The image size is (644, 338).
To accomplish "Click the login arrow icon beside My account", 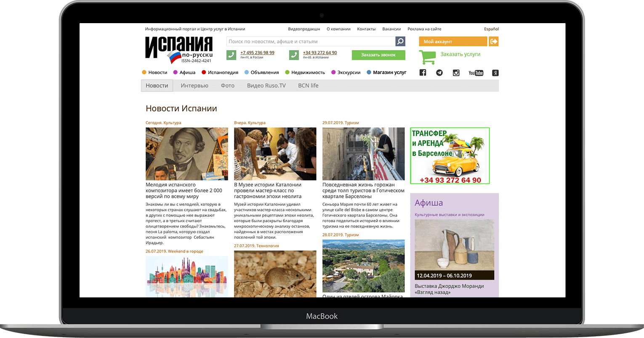I will 494,41.
